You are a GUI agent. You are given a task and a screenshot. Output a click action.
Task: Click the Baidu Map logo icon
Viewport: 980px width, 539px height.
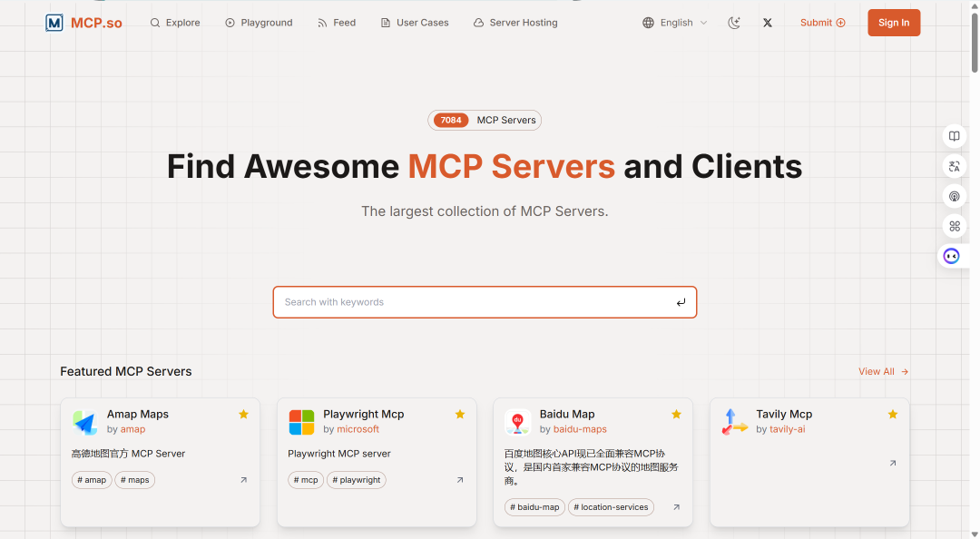tap(517, 422)
